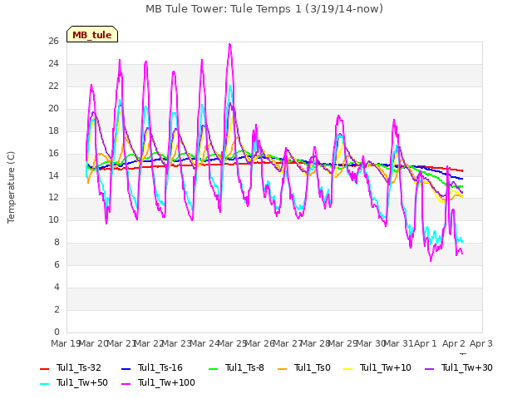Screen dimensions: 532x399
Task: Click the MB_tule label box
Action: [x=92, y=34]
